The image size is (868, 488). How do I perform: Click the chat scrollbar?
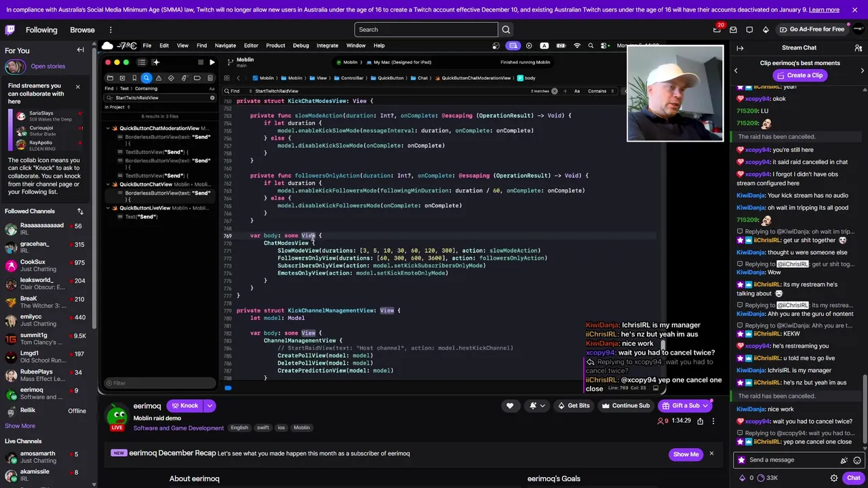pyautogui.click(x=865, y=409)
